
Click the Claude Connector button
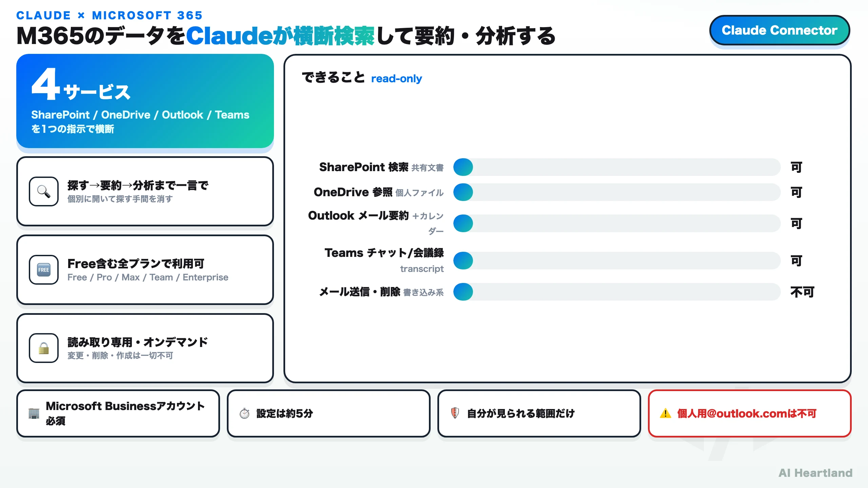click(780, 30)
